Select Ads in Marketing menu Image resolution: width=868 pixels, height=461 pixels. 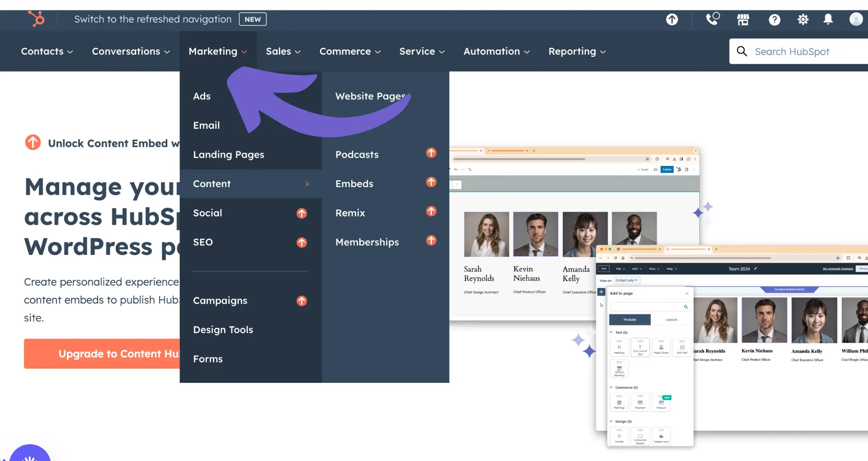(202, 96)
